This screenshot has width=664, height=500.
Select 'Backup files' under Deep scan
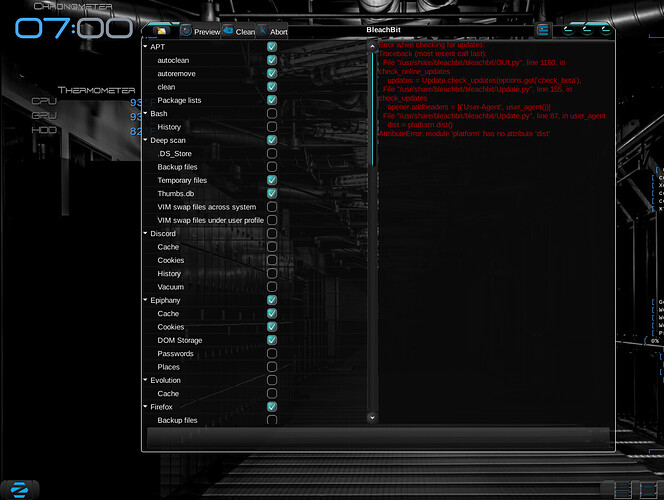click(x=177, y=167)
